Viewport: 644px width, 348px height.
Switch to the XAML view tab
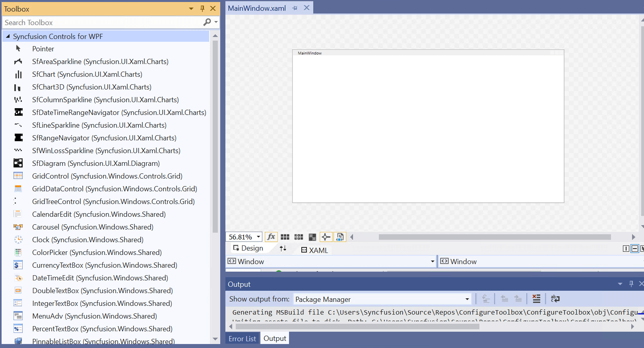pos(314,250)
